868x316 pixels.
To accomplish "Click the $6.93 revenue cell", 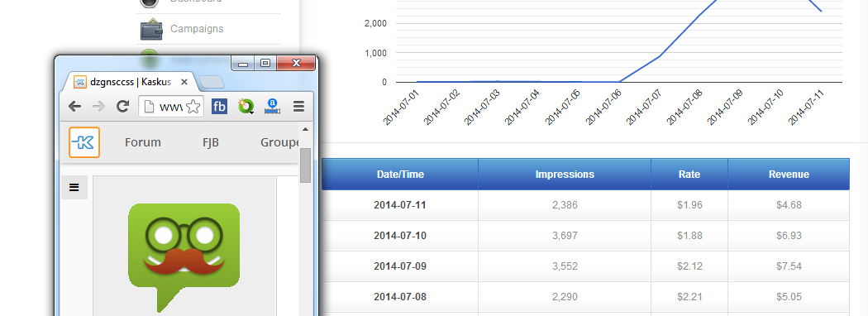I will [789, 236].
